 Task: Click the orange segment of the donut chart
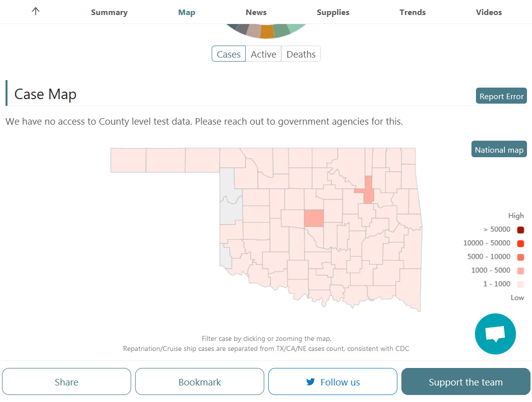(267, 32)
